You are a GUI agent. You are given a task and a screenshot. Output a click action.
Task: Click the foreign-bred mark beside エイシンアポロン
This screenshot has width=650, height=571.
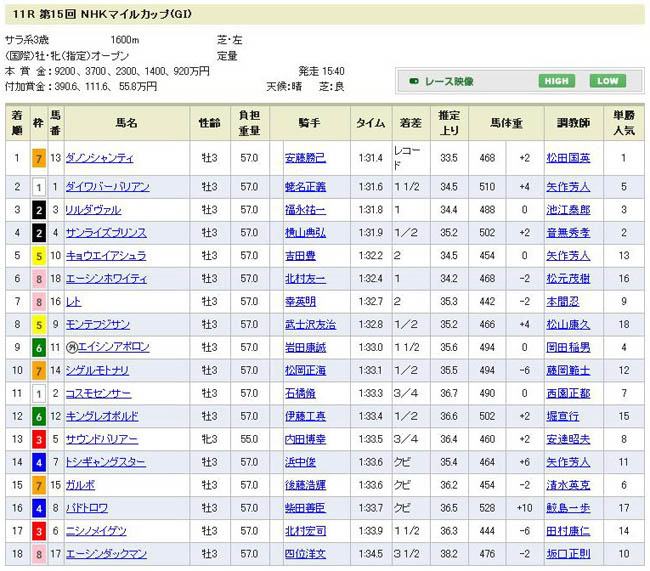[71, 346]
